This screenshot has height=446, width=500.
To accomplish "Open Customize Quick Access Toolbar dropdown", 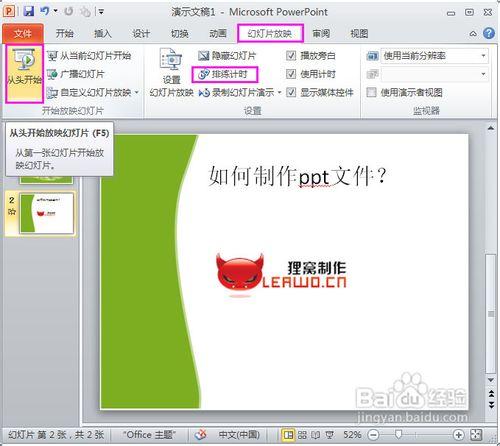I will tap(101, 12).
